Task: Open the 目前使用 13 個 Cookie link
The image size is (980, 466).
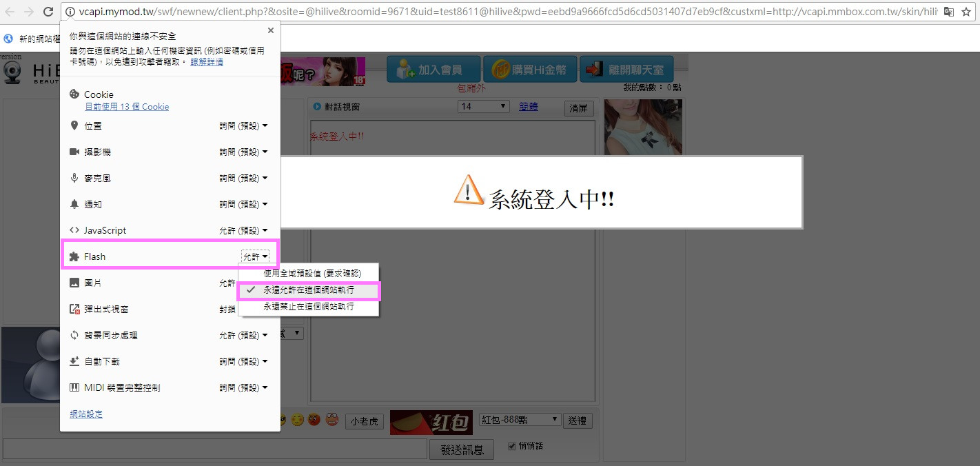Action: tap(127, 107)
